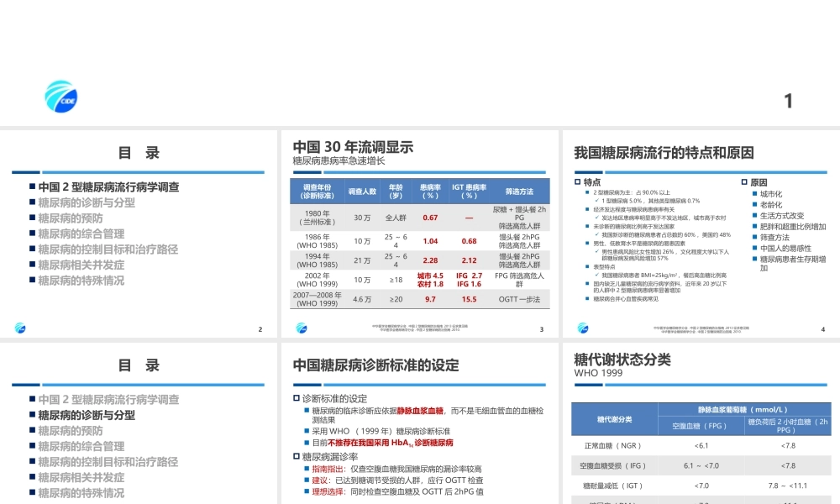Select the 糖代谢状态分类 slide thumbnail

(701, 420)
